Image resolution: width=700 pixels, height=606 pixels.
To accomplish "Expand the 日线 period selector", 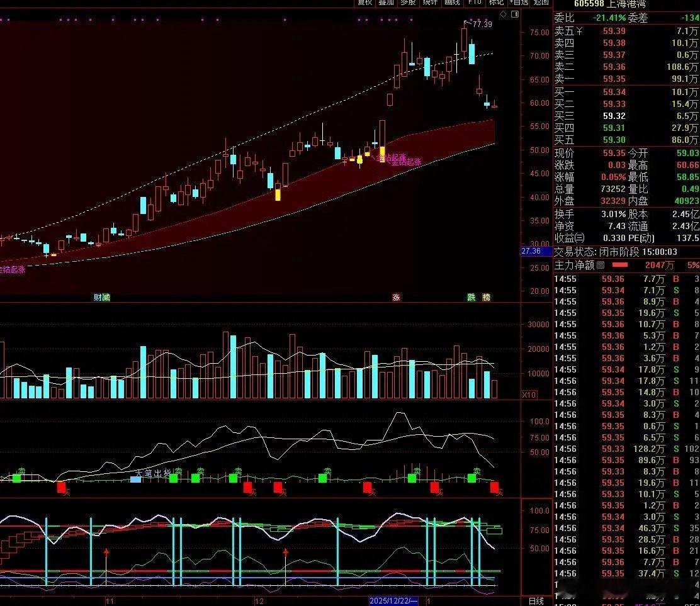I will tap(536, 601).
